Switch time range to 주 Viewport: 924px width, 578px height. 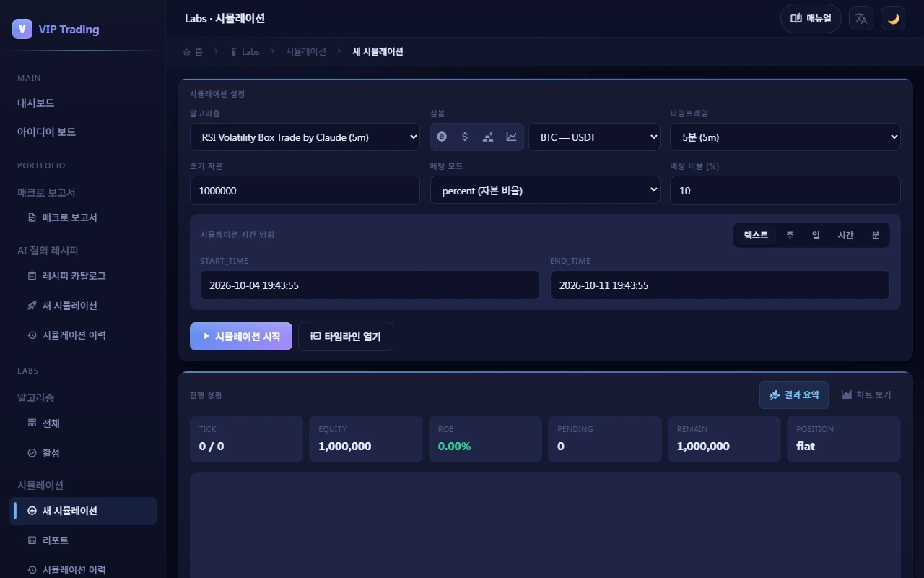[790, 235]
